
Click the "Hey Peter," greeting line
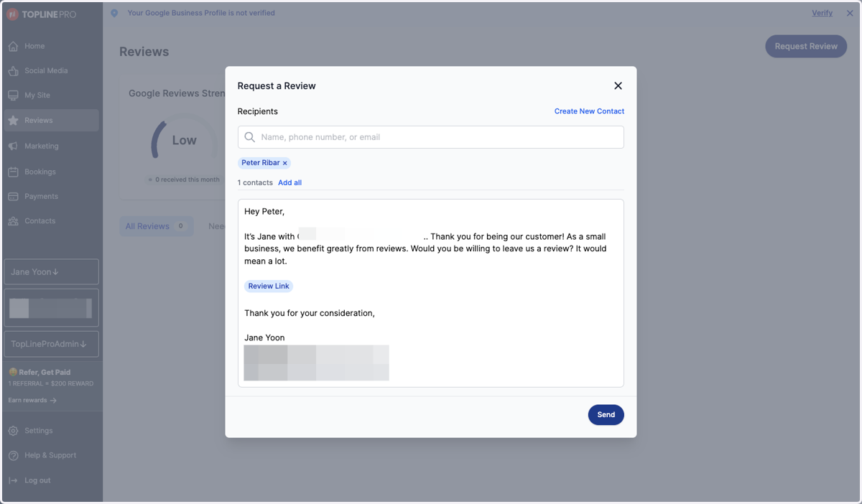[264, 211]
